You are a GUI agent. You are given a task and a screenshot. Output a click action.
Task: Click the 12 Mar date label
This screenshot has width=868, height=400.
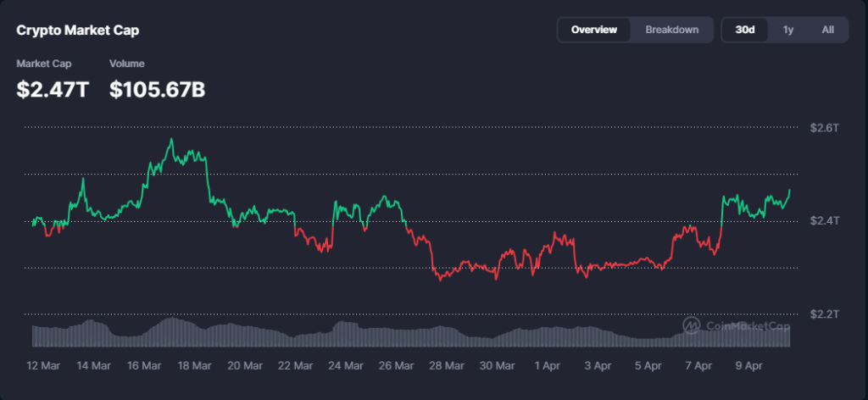(x=43, y=366)
